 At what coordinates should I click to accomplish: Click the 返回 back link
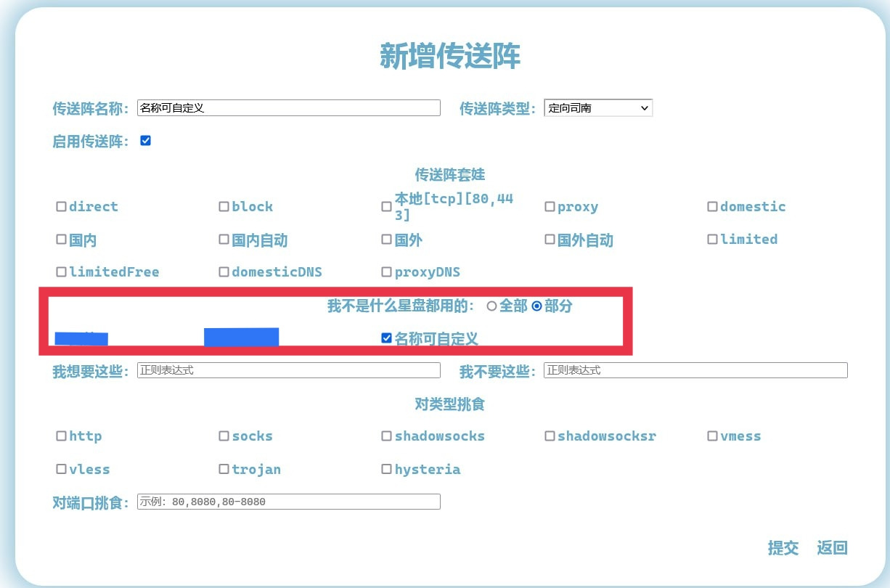click(x=832, y=548)
